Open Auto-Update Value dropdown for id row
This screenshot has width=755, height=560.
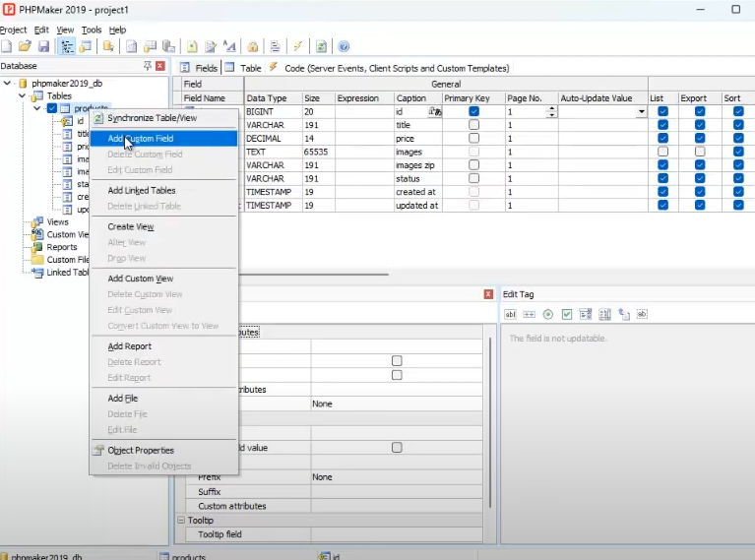tap(641, 112)
